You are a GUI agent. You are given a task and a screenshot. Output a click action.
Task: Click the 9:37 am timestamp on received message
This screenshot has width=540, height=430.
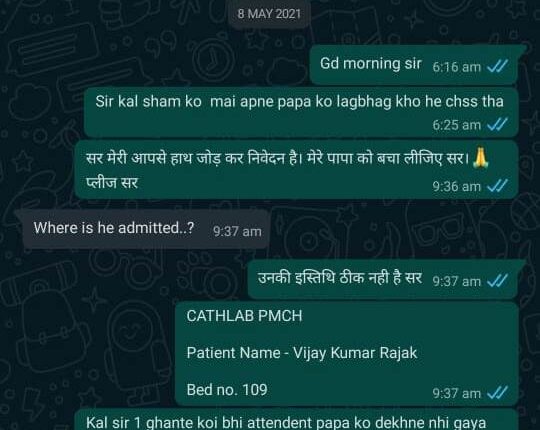coord(237,231)
